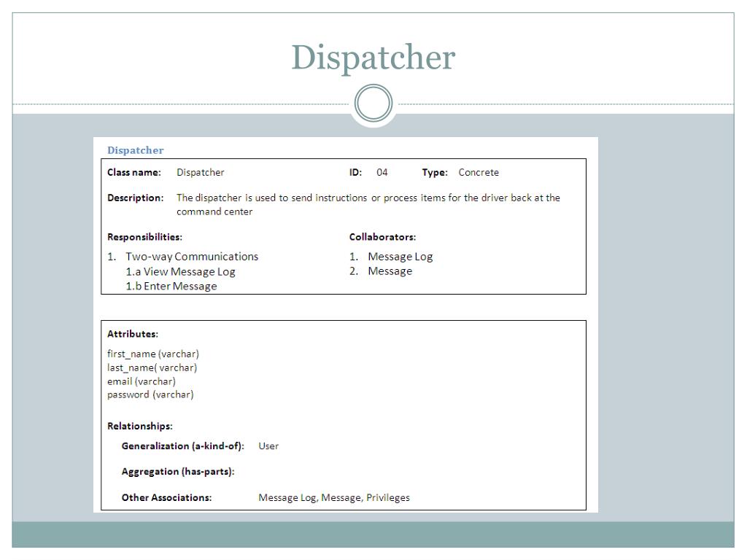Click attribute 'first_name (varchar)'

153,354
